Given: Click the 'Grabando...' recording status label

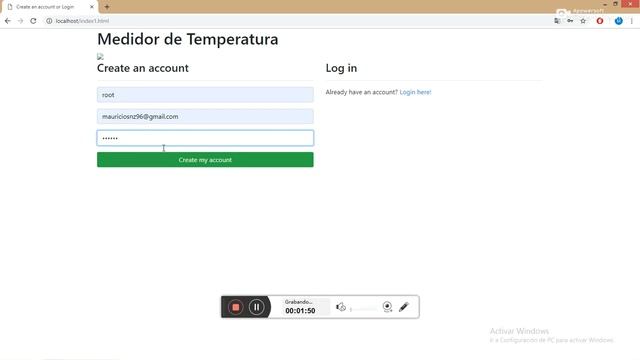Looking at the screenshot, I should pos(298,302).
